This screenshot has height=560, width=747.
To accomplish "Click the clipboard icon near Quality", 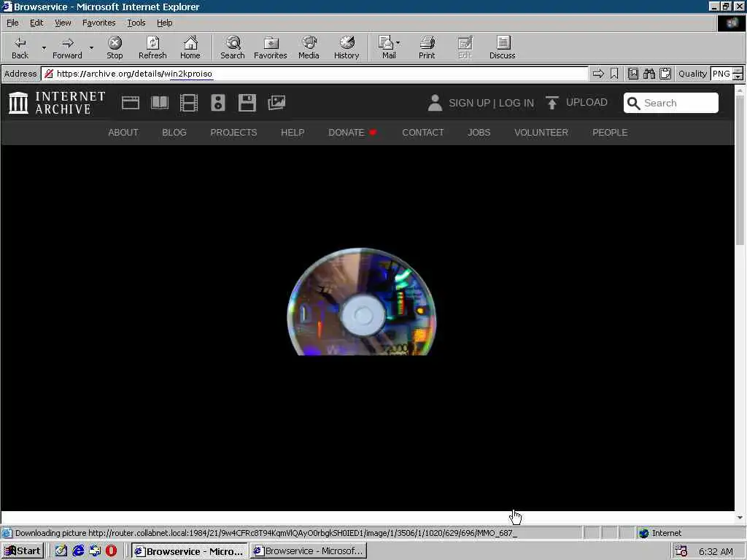I will 665,74.
